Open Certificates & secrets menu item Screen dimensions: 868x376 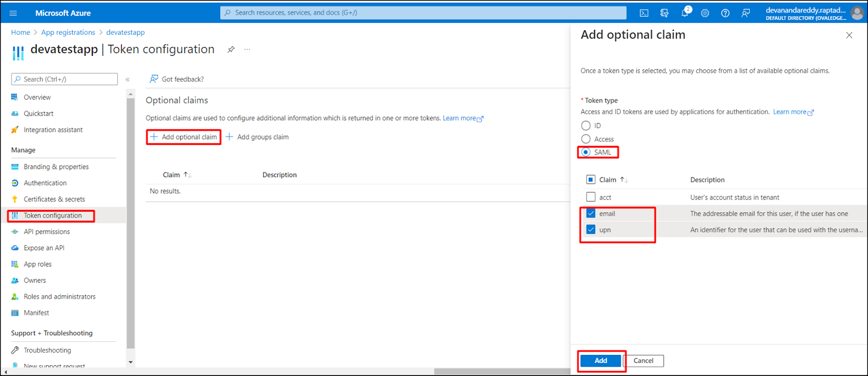54,199
